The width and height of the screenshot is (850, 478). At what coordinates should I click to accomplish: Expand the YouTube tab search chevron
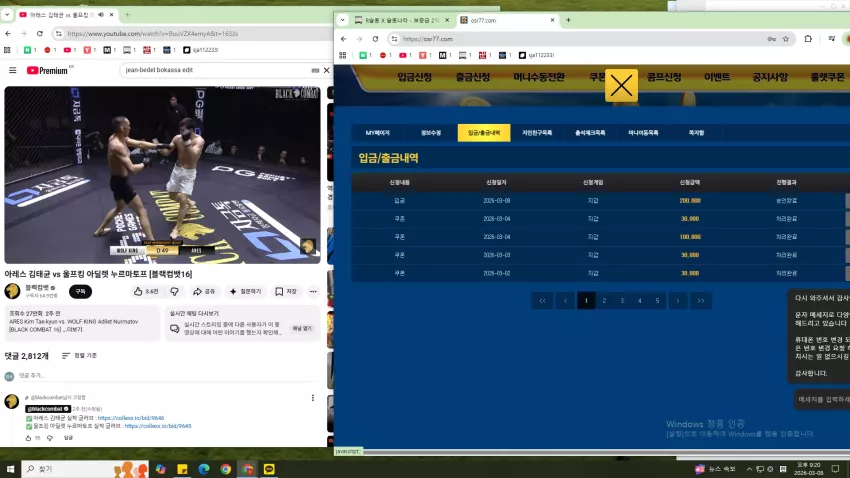point(7,15)
